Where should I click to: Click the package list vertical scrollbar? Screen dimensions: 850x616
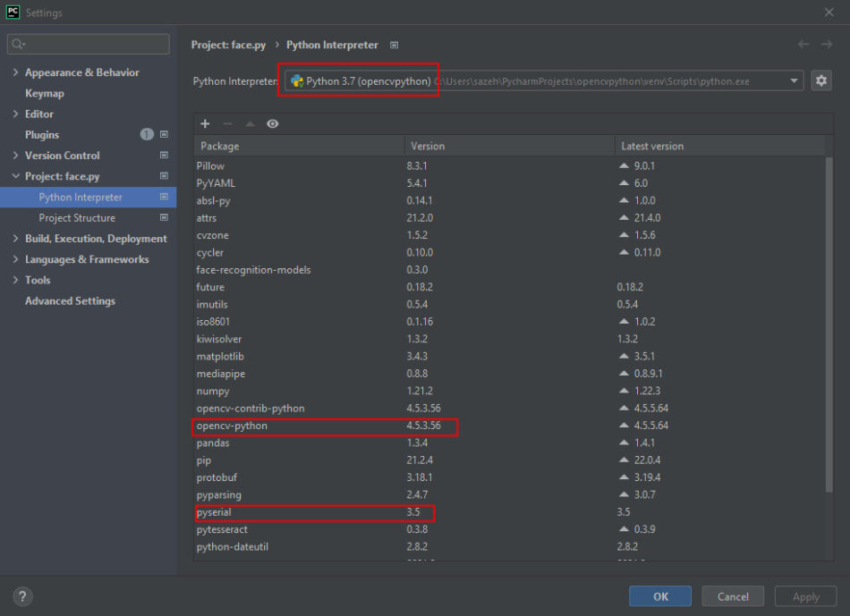coord(829,322)
